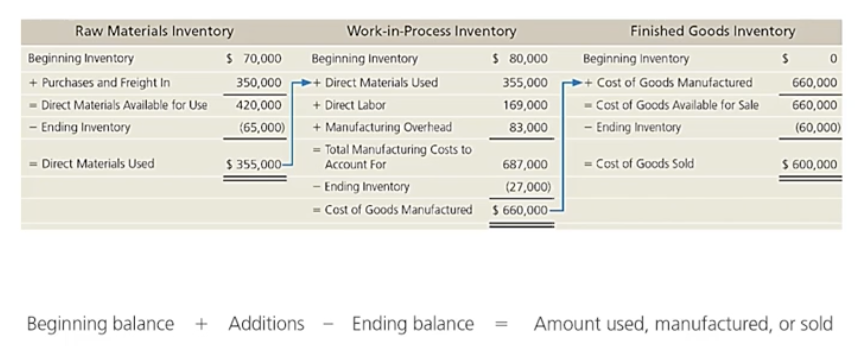Select the Work-in-Process Inventory column header
868x364 pixels.
[432, 31]
